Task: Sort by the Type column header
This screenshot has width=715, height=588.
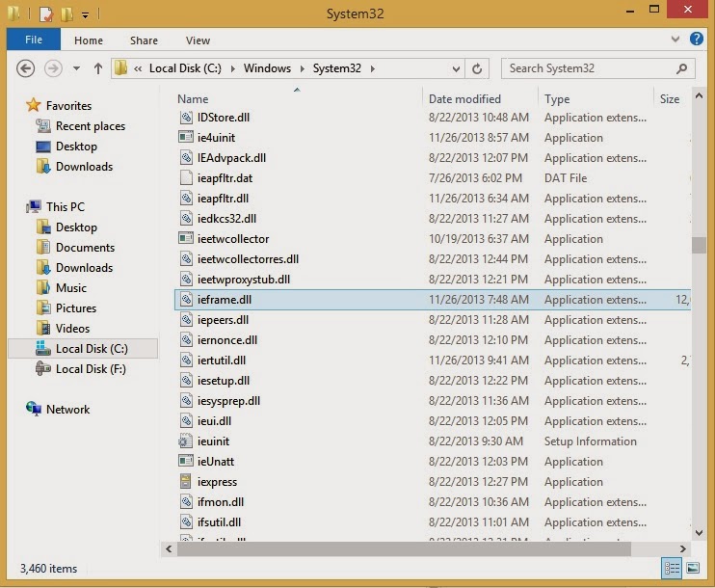Action: [557, 99]
